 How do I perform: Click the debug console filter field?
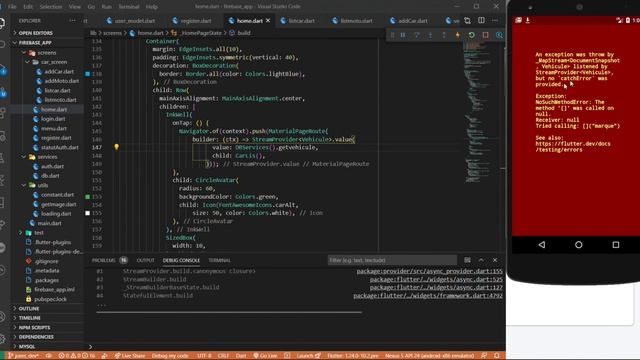click(x=392, y=260)
